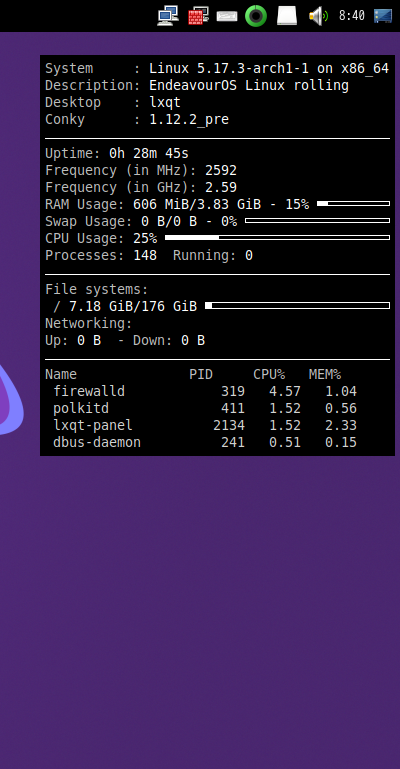Click the 8:40 panel clock
Viewport: 400px width, 769px height.
click(351, 16)
